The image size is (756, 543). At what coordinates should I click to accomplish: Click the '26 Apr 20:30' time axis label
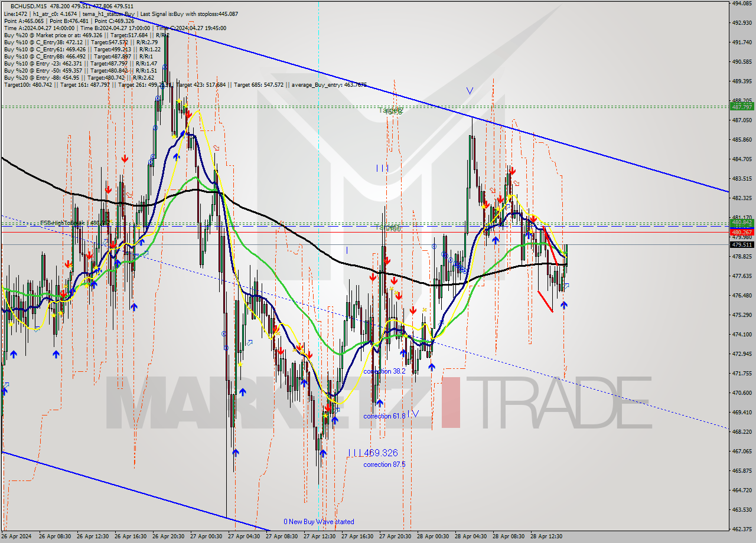(170, 537)
